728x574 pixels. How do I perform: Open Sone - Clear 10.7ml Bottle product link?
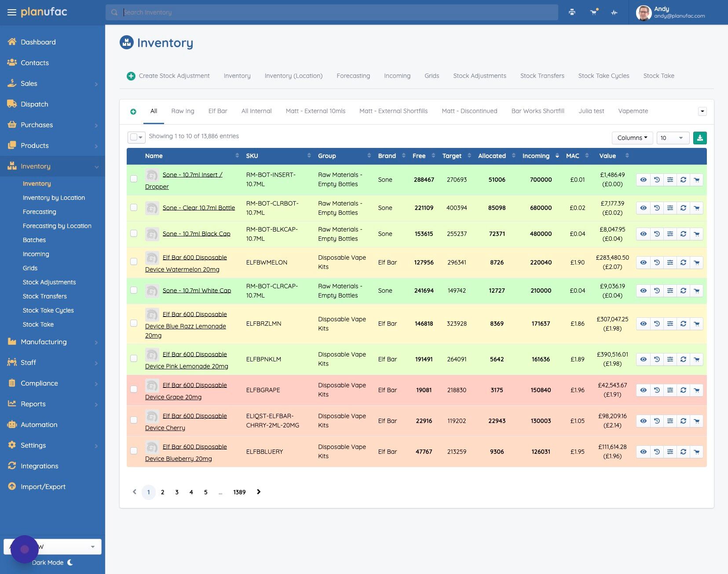(x=199, y=208)
